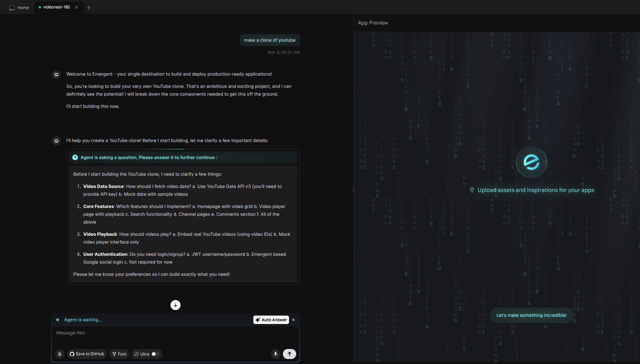
Task: Click the make a clone of youtube message bubble
Action: coord(270,40)
